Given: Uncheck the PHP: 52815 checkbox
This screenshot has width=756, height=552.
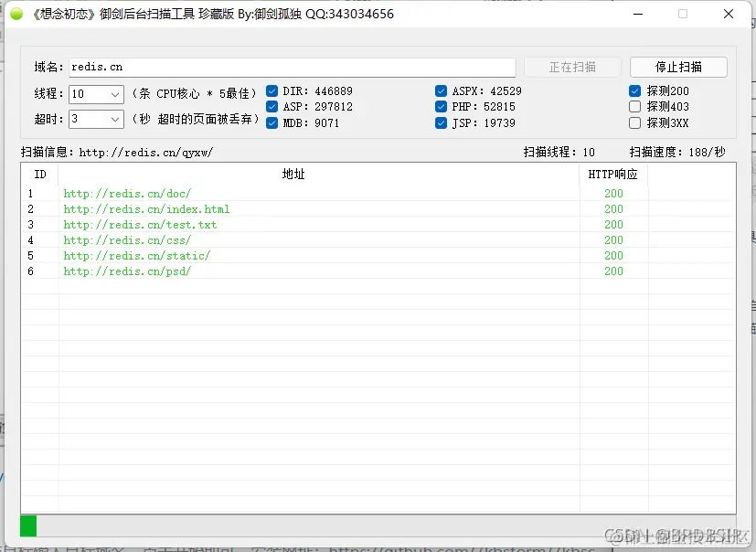Looking at the screenshot, I should point(442,107).
